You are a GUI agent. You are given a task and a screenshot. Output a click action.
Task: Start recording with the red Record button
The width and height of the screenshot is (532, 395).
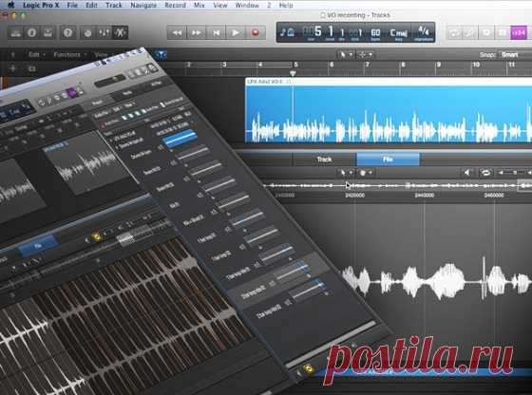(256, 33)
